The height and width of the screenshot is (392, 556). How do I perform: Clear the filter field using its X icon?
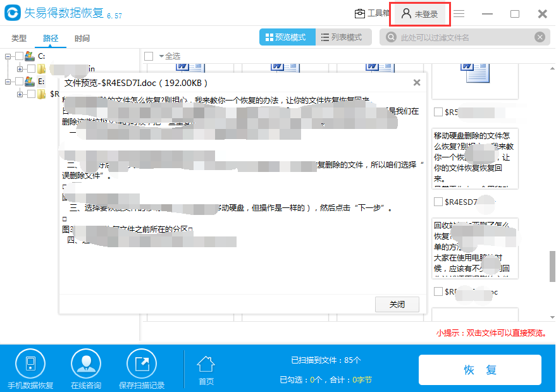(x=540, y=37)
